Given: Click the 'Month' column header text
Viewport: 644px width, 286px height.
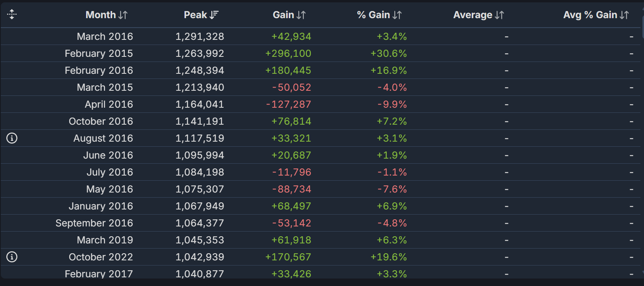Looking at the screenshot, I should tap(100, 15).
